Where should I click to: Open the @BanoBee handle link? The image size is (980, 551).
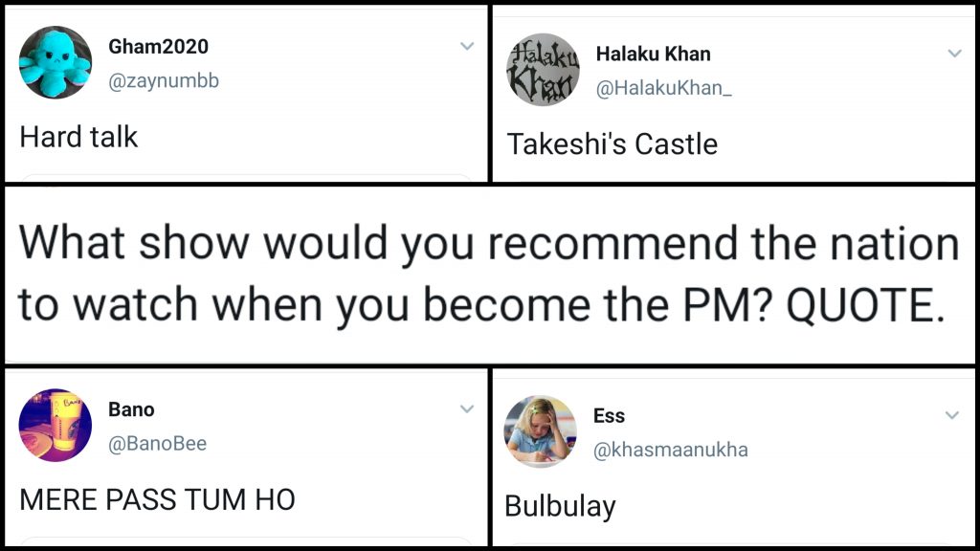click(157, 444)
